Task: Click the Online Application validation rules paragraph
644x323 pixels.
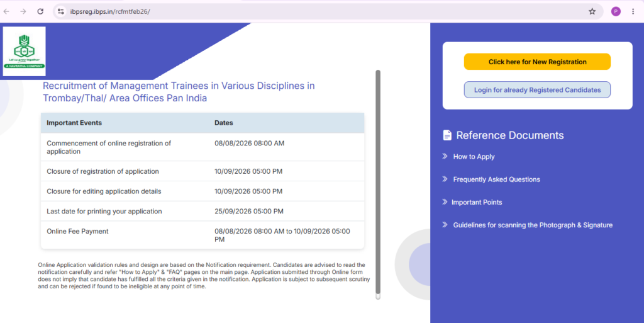Action: (x=204, y=276)
